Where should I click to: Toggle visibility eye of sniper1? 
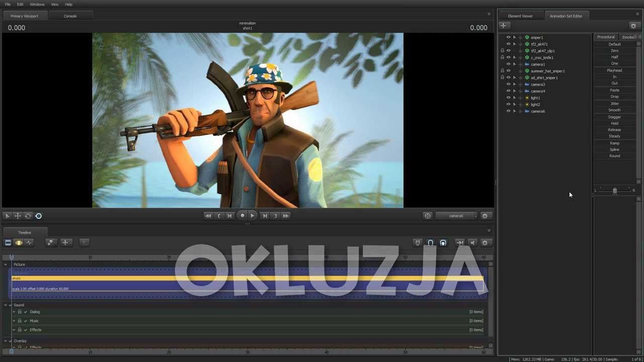pyautogui.click(x=508, y=37)
